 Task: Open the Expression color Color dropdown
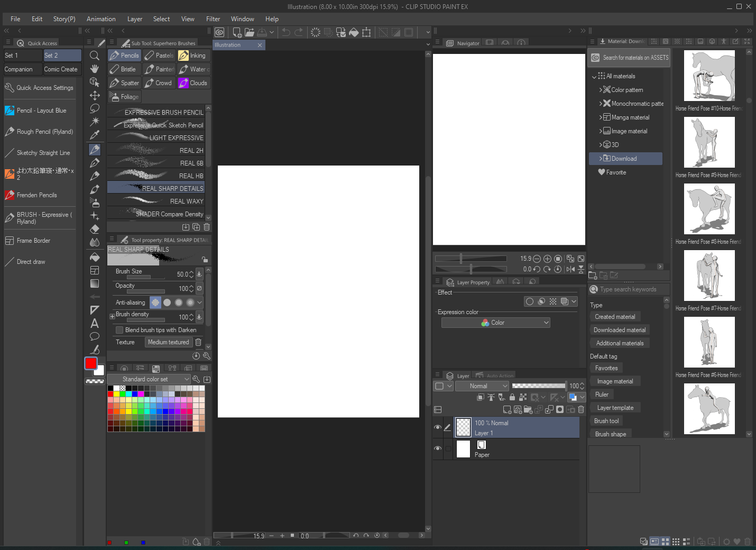coord(495,323)
